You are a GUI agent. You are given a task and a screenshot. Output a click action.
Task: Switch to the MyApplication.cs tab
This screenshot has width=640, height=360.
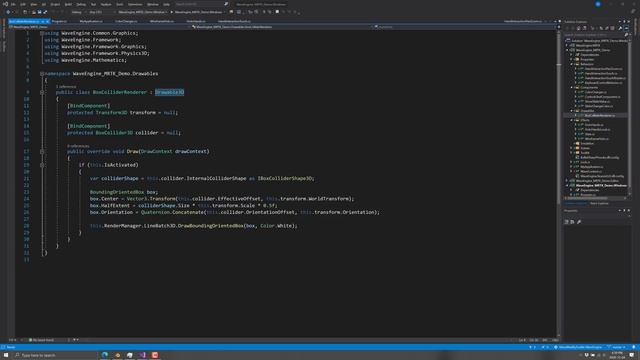pyautogui.click(x=91, y=21)
